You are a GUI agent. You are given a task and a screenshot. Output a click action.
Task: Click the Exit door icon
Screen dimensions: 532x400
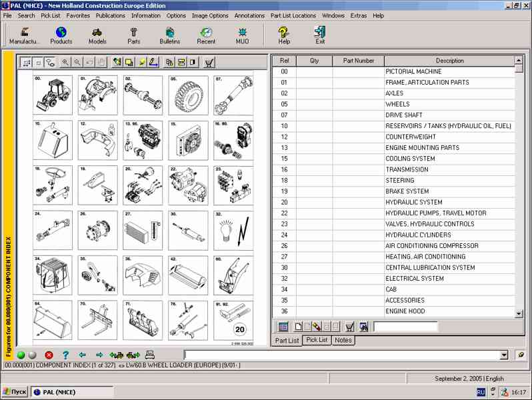click(x=320, y=35)
